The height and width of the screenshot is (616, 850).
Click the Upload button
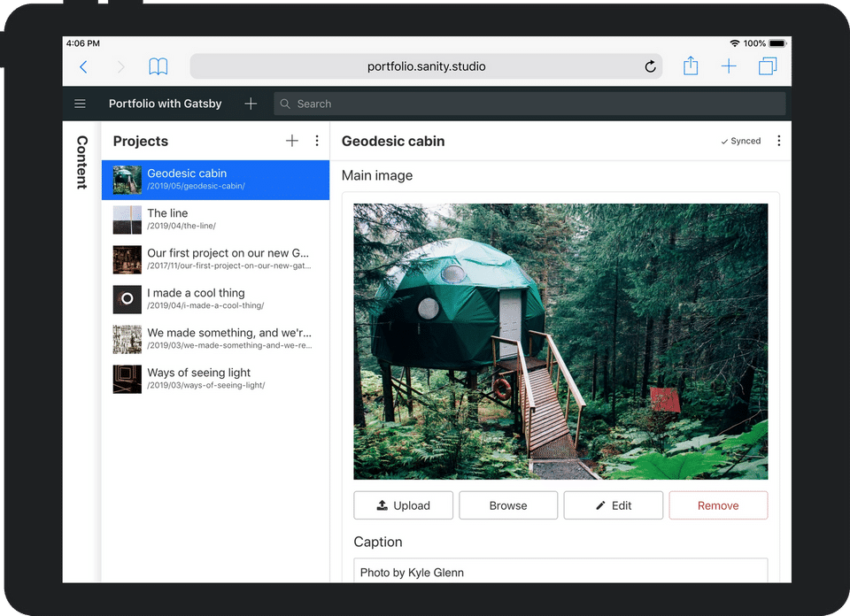point(403,505)
